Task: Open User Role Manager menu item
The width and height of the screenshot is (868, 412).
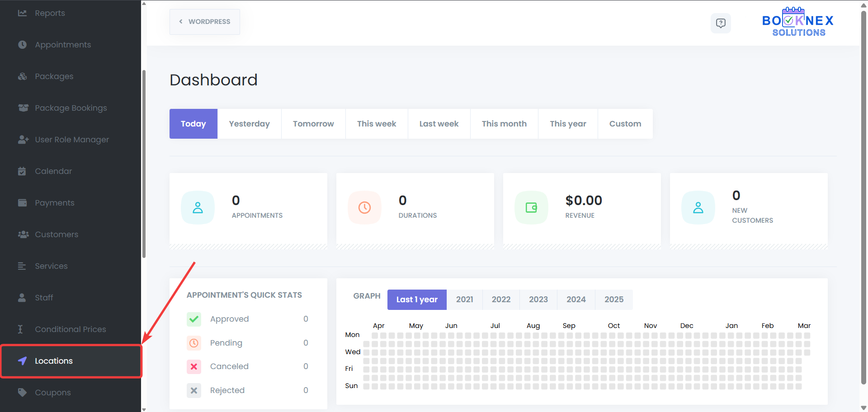Action: (x=72, y=140)
